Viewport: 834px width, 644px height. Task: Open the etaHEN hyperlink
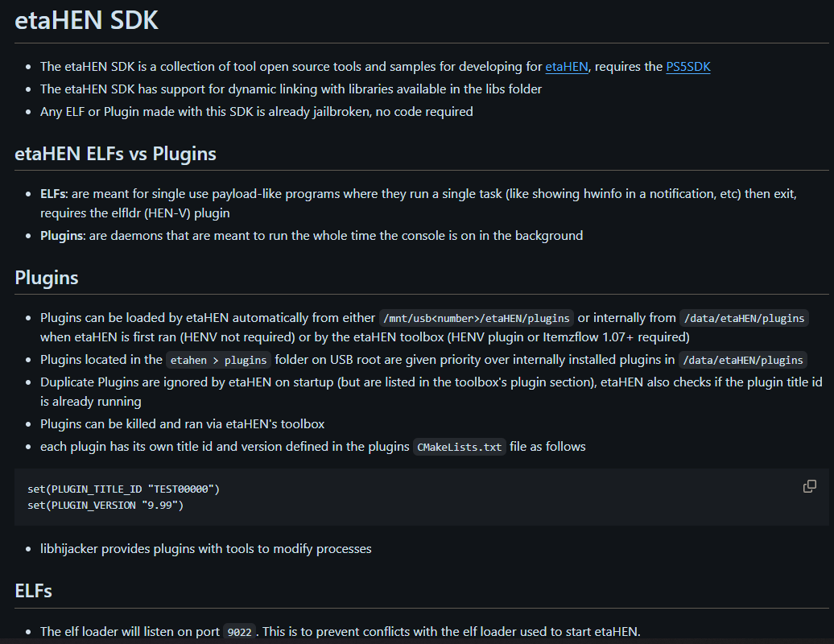click(567, 67)
